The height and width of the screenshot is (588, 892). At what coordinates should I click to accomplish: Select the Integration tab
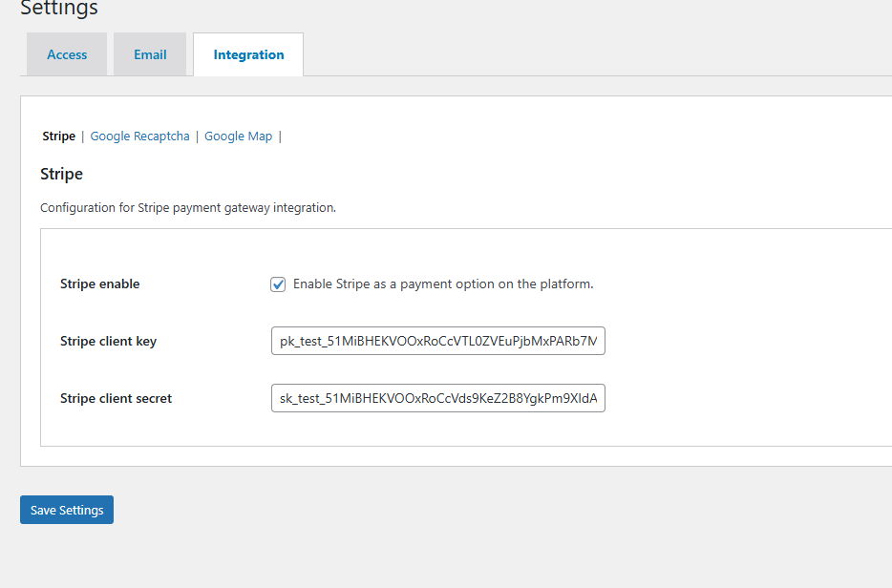point(247,54)
